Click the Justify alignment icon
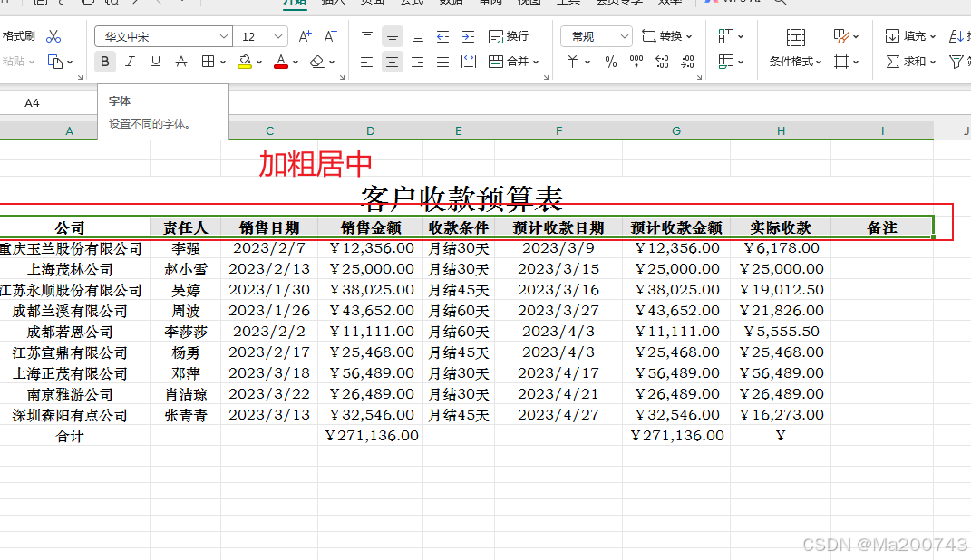This screenshot has height=560, width=971. coord(442,62)
